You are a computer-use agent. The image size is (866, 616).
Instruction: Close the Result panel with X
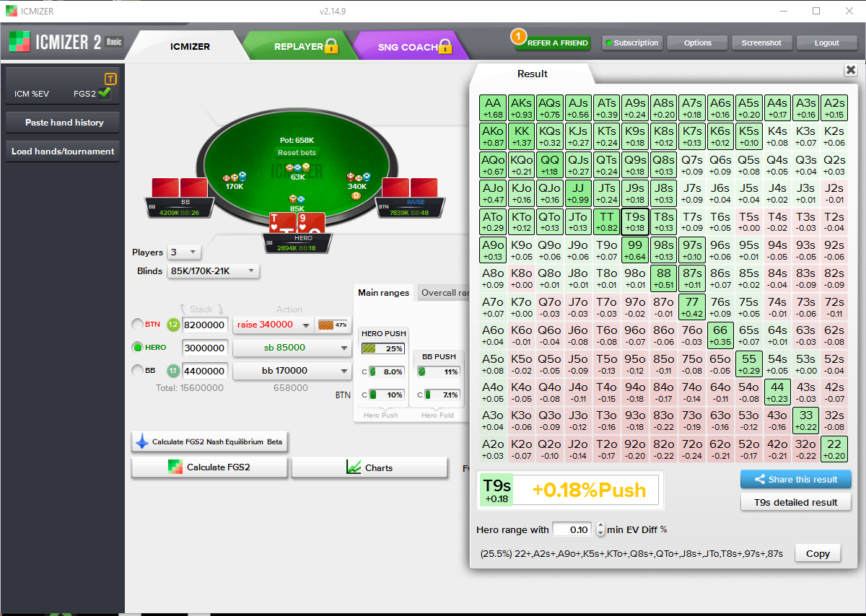[x=851, y=70]
